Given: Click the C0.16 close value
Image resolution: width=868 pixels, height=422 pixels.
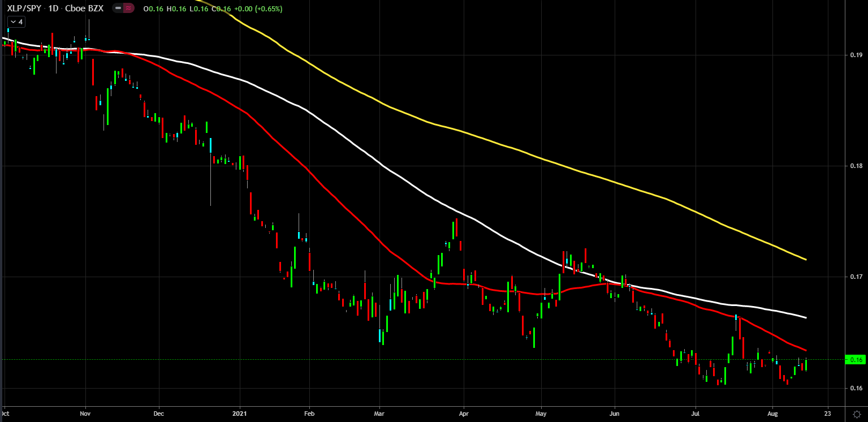Looking at the screenshot, I should [221, 9].
